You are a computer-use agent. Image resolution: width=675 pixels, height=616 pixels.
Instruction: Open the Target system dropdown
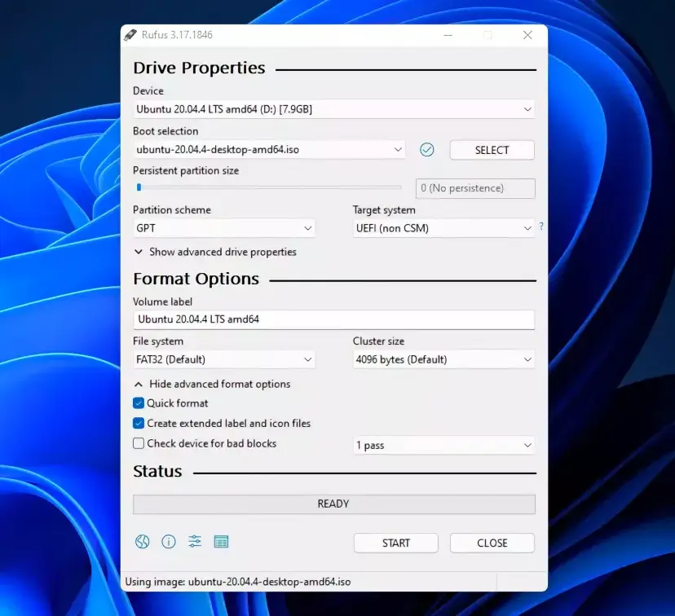443,228
